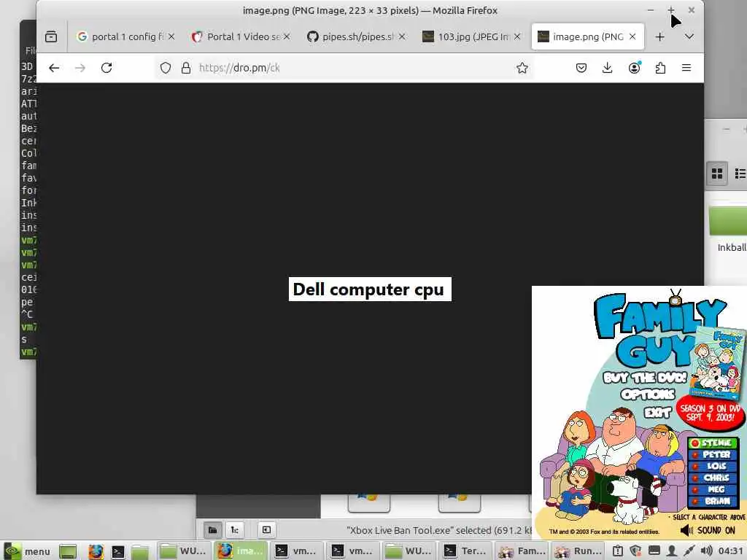Click the 'Dell computer cpu' image

click(x=370, y=289)
